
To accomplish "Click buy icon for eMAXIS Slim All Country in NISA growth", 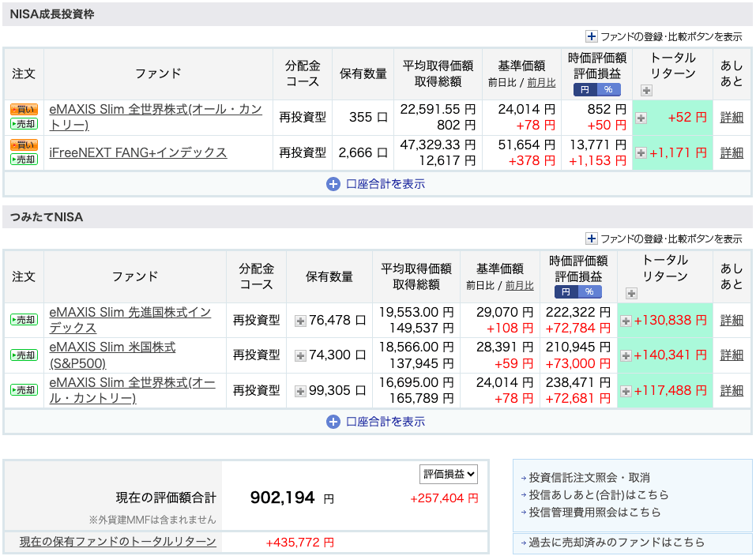I will (x=24, y=110).
